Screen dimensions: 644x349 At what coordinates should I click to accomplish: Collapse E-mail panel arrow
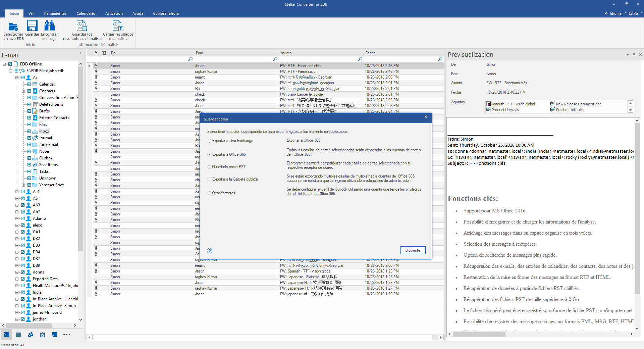(x=80, y=53)
